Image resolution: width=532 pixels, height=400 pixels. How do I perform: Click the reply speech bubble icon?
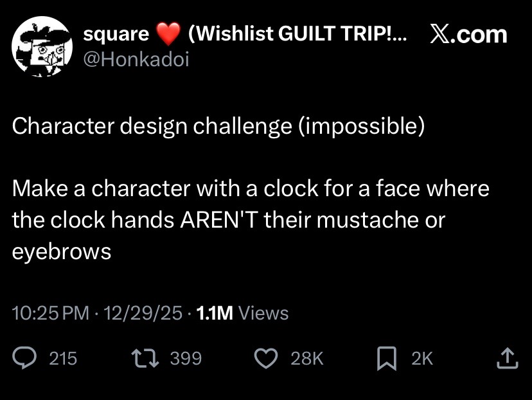(24, 358)
